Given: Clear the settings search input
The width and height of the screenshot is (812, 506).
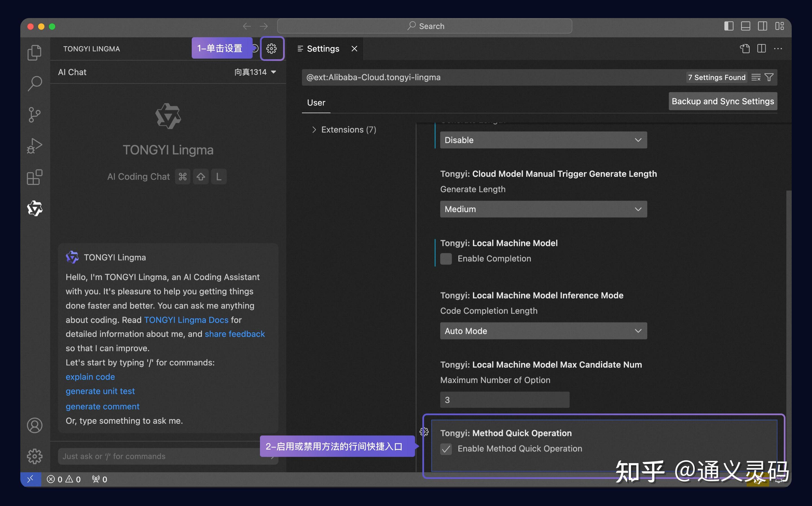Looking at the screenshot, I should 756,78.
